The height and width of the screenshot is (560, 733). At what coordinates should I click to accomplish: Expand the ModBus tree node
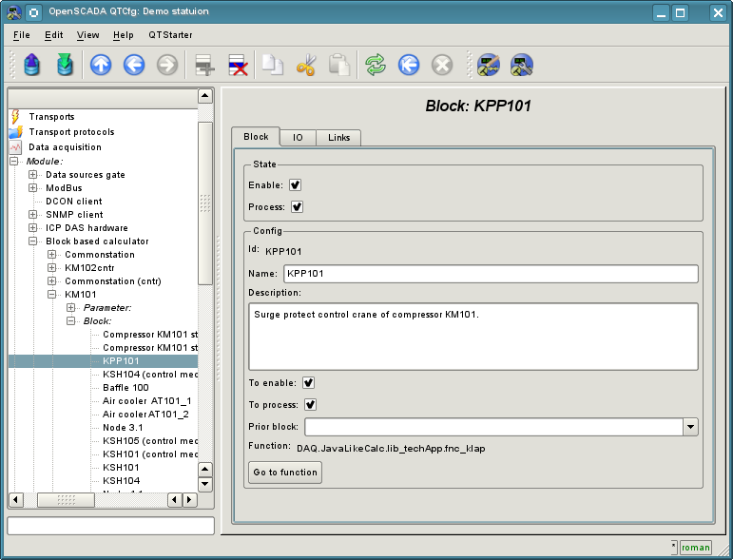pyautogui.click(x=34, y=188)
